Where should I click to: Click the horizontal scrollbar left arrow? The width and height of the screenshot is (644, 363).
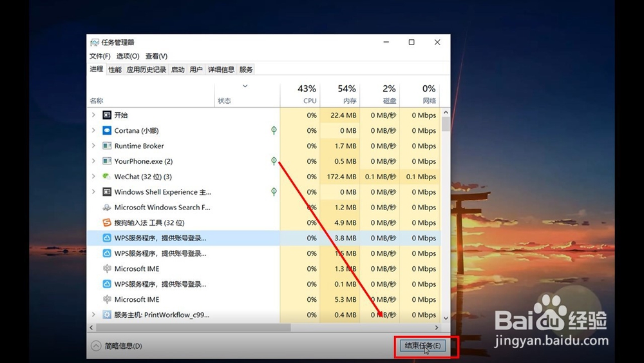(x=91, y=328)
